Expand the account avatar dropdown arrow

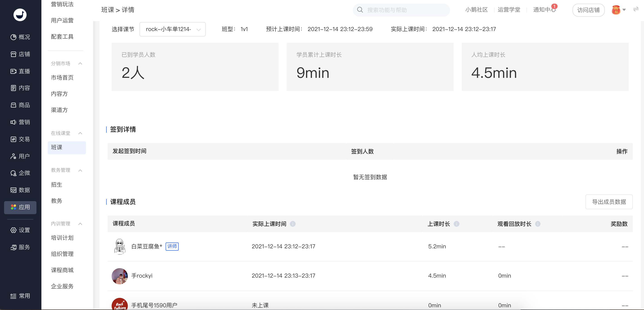pyautogui.click(x=624, y=10)
